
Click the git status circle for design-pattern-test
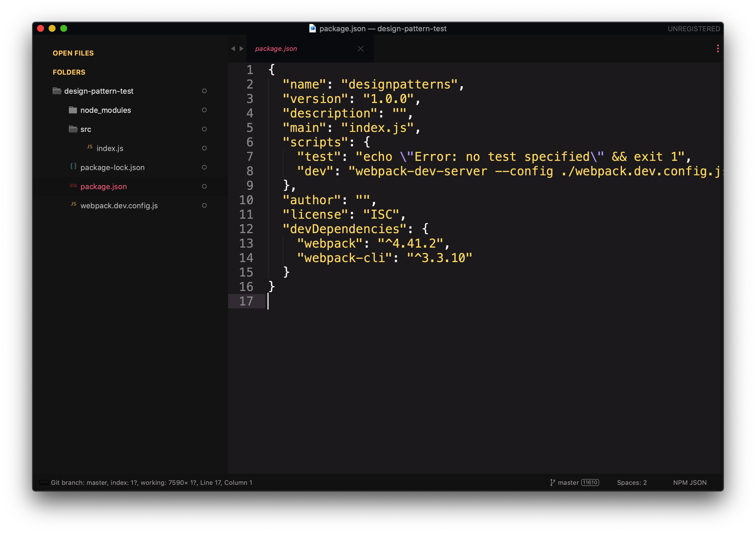click(x=204, y=91)
